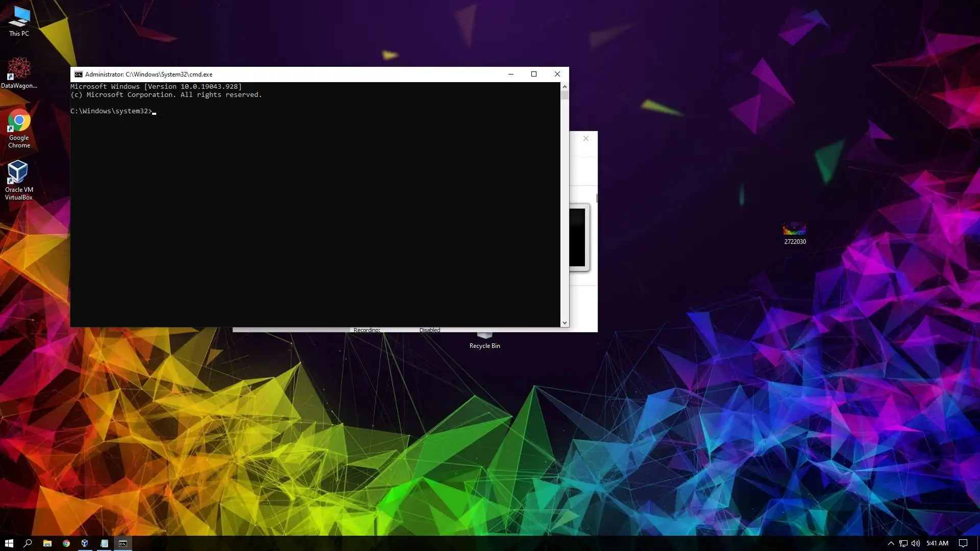Select the Oracle VM VirtualBox desktop shortcut
The width and height of the screenshot is (980, 551).
(19, 179)
